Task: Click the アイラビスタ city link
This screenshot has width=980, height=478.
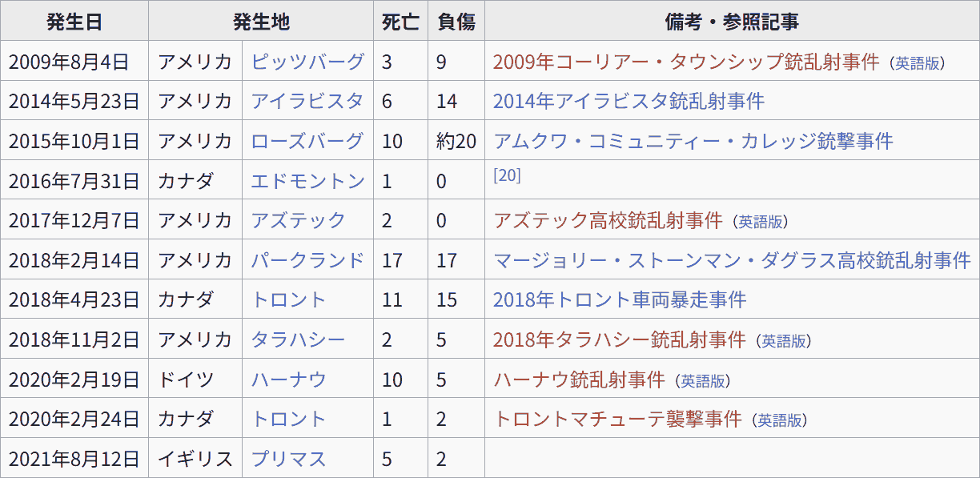Action: pyautogui.click(x=307, y=101)
